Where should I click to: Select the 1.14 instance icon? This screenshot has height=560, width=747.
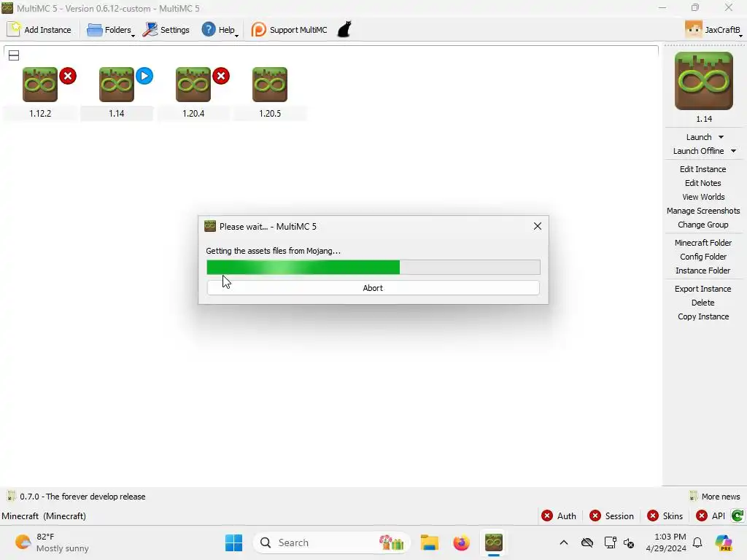coord(116,85)
